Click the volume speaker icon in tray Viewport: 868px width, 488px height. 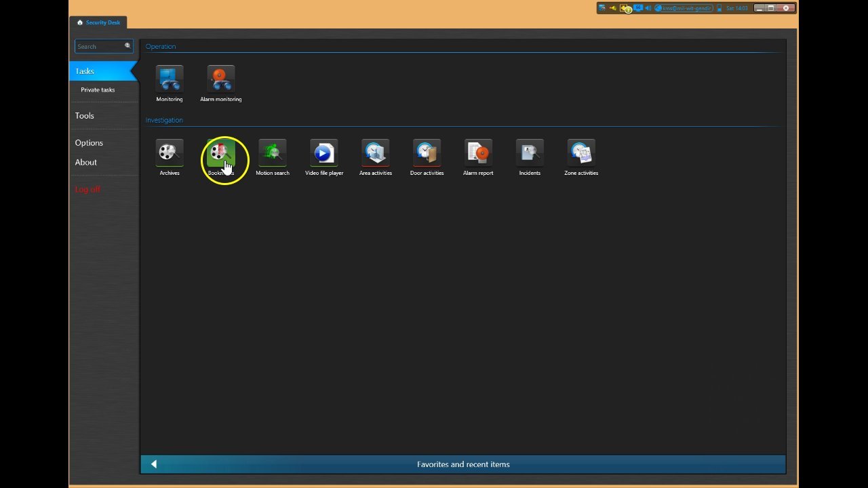coord(648,8)
